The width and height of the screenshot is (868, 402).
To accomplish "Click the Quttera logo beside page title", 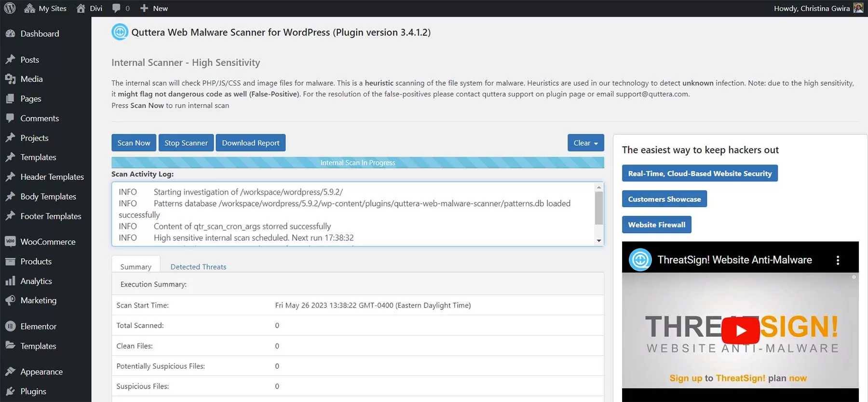I will [120, 32].
